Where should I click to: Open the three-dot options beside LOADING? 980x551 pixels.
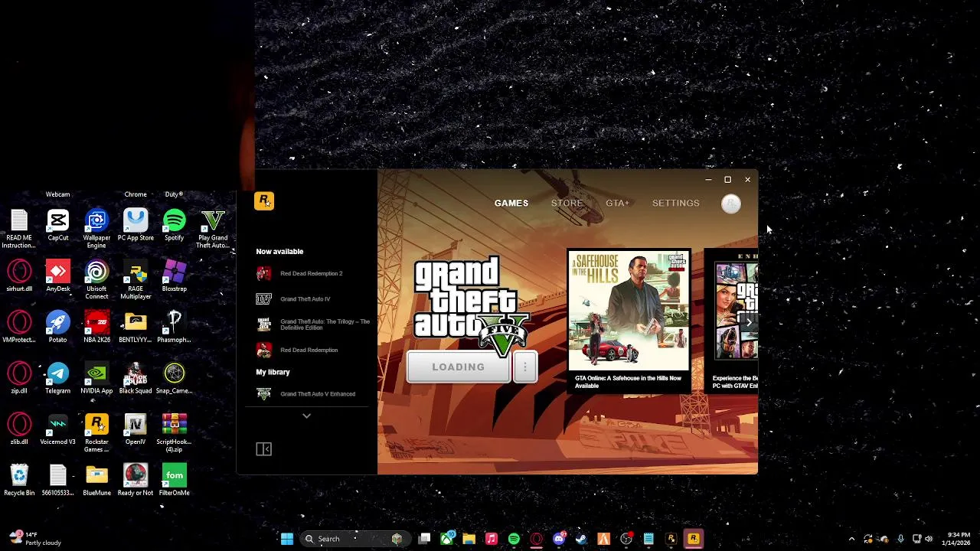click(x=525, y=367)
